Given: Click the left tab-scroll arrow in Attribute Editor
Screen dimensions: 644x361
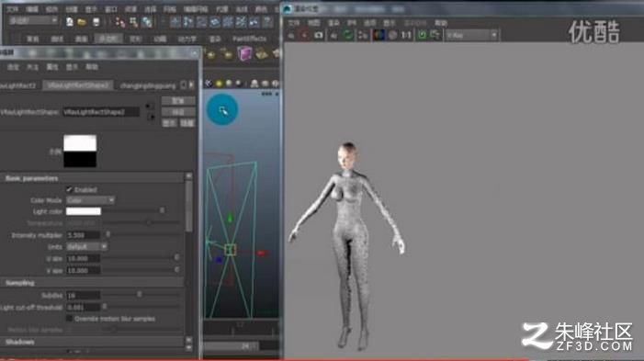Looking at the screenshot, I should 184,85.
